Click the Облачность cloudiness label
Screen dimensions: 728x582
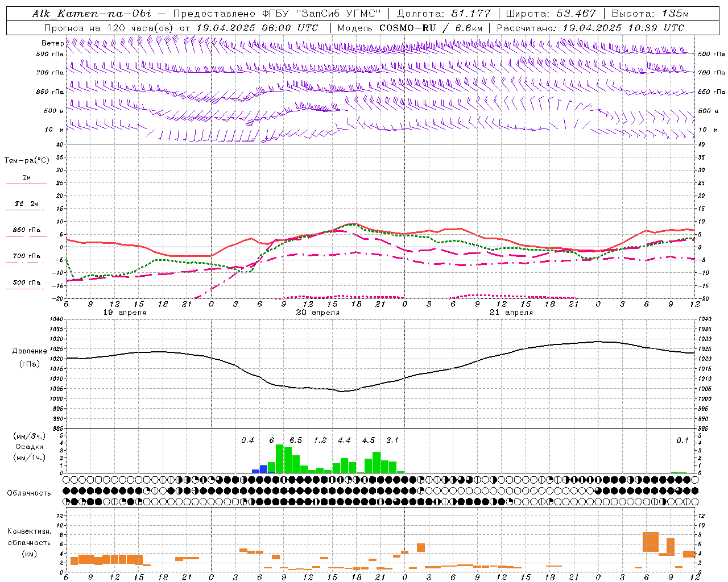pos(29,493)
